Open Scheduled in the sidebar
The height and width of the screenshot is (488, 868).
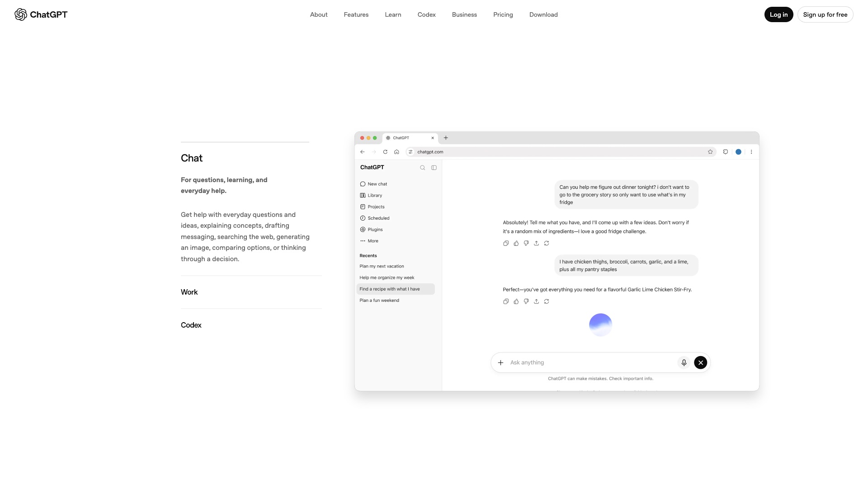[375, 218]
